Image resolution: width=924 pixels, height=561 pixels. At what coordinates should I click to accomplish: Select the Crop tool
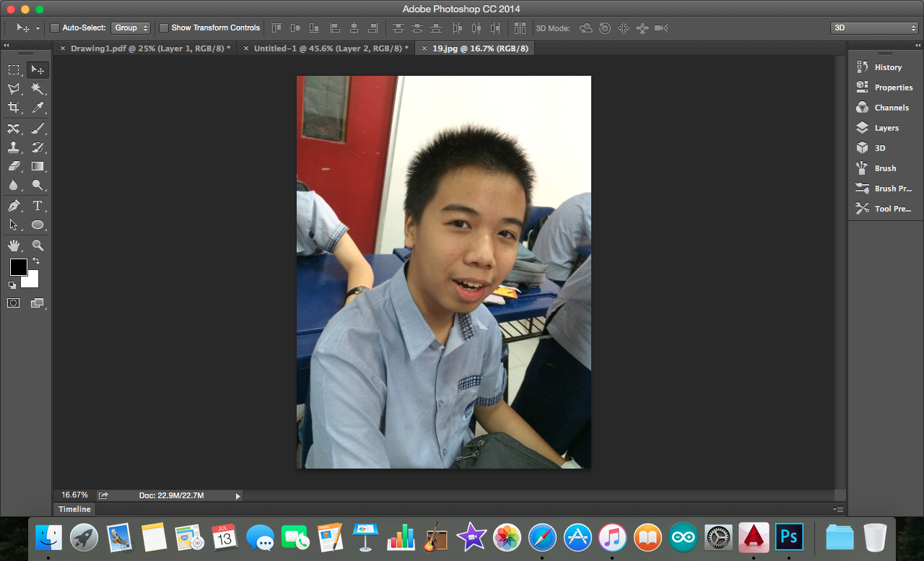tap(14, 108)
